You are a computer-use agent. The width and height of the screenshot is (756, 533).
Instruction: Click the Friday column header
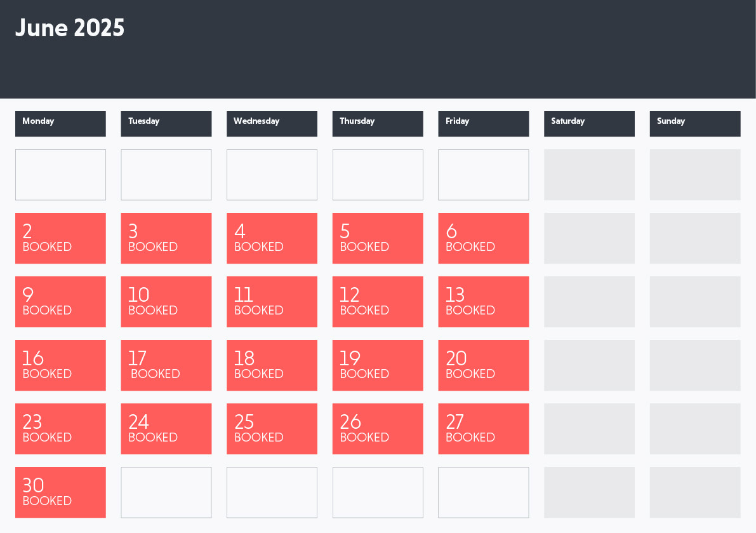point(483,123)
